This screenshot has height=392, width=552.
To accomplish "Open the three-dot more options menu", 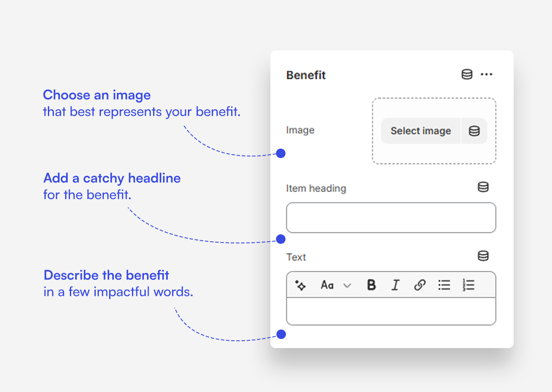I will [x=486, y=75].
